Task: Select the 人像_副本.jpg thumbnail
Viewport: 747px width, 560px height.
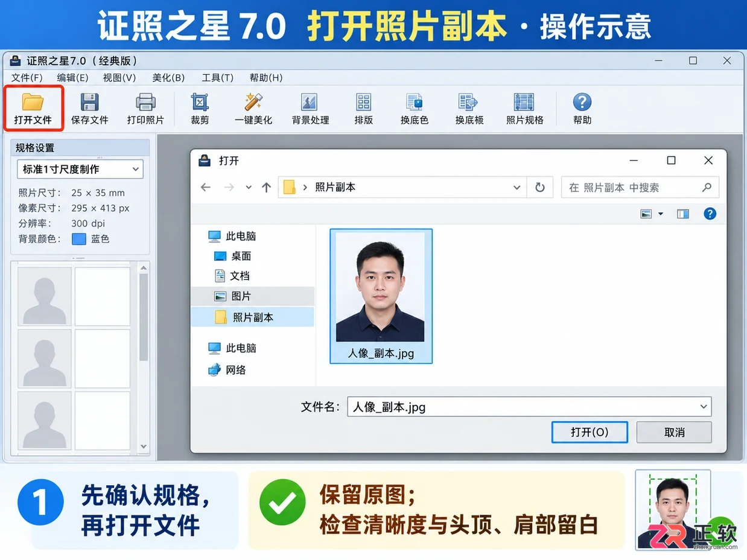Action: (x=381, y=296)
